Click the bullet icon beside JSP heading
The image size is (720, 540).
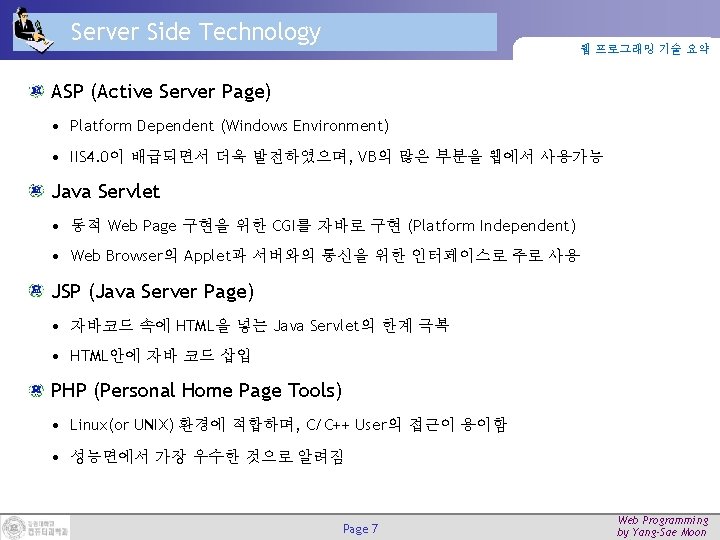36,290
